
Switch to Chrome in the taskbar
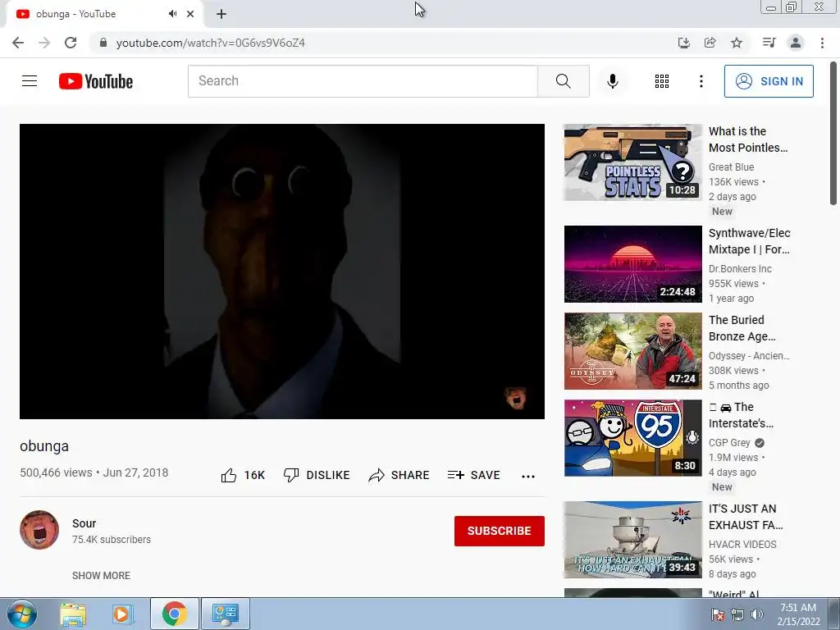coord(174,614)
